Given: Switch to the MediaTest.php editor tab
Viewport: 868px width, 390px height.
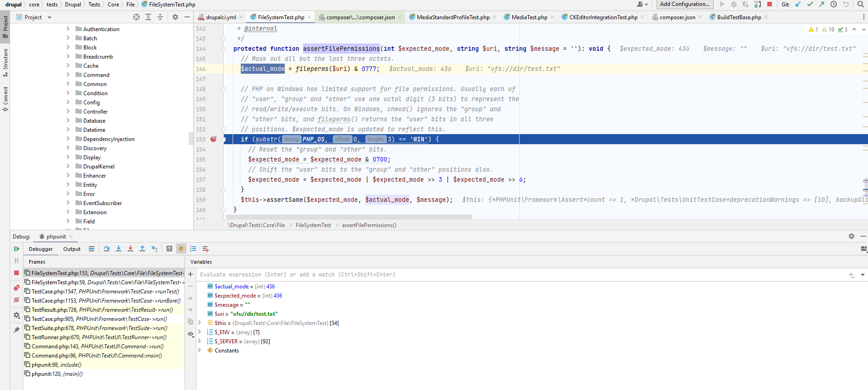Looking at the screenshot, I should click(529, 17).
